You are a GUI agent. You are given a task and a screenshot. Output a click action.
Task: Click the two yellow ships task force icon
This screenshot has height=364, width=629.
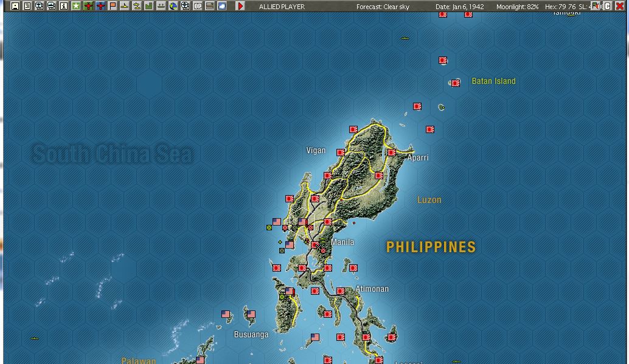point(137,6)
